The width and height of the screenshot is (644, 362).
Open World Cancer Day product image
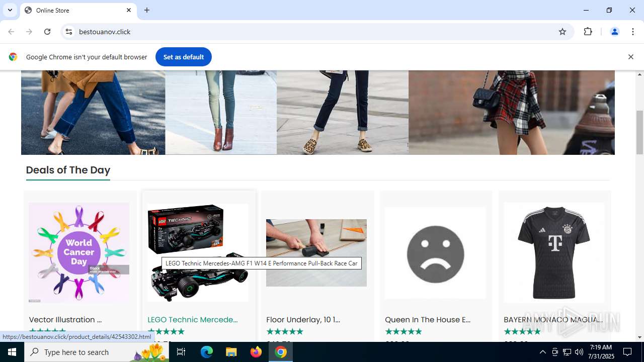coord(79,252)
